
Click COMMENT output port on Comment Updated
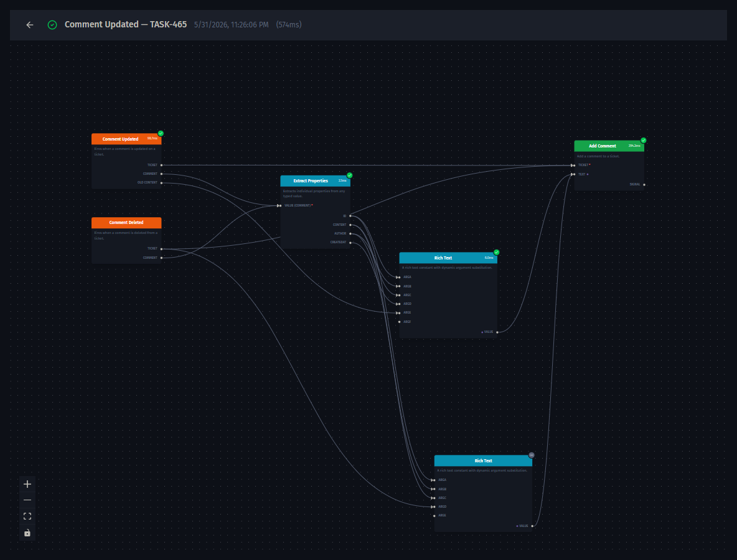click(161, 174)
